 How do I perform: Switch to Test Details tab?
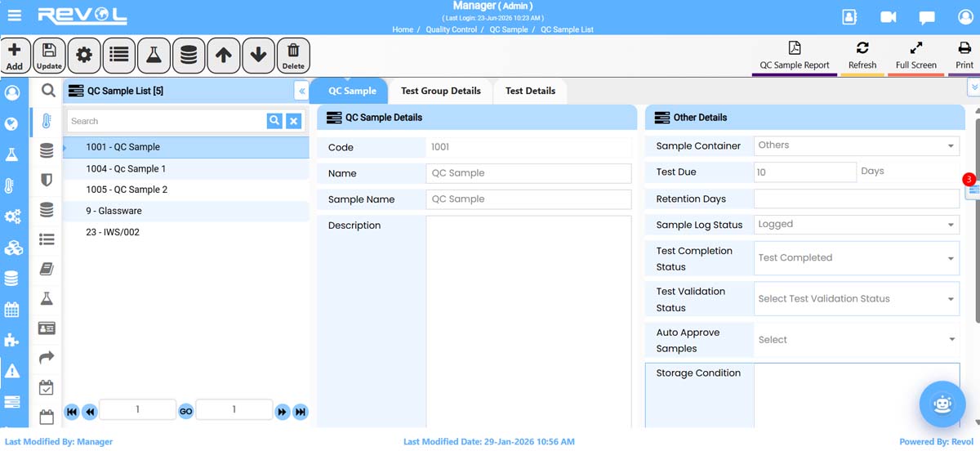coord(530,91)
